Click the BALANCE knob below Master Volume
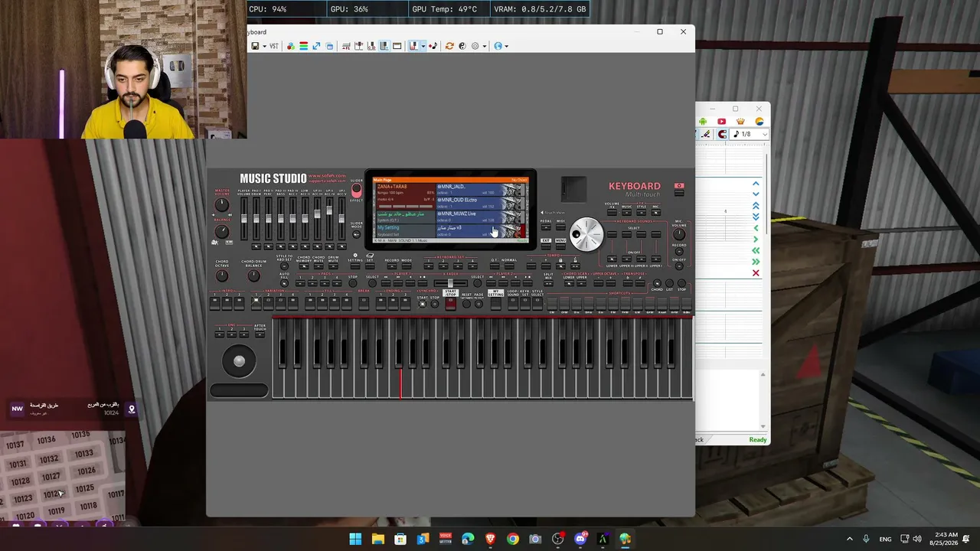The height and width of the screenshot is (551, 980). pyautogui.click(x=222, y=231)
